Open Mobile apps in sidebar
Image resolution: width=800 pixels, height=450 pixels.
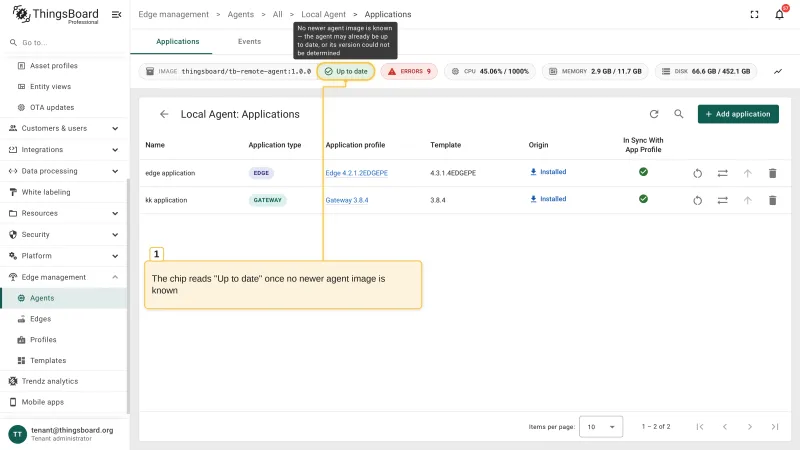pyautogui.click(x=63, y=402)
